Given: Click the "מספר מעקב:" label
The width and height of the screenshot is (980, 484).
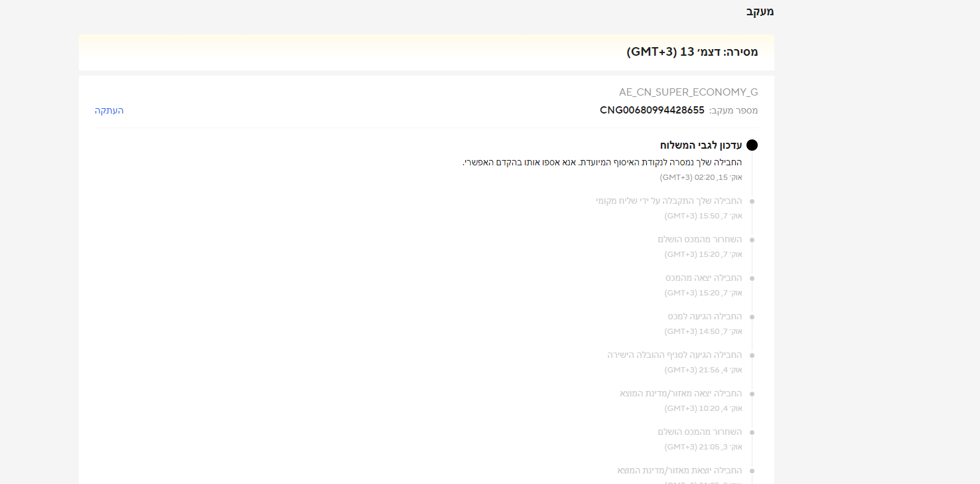Looking at the screenshot, I should tap(734, 111).
